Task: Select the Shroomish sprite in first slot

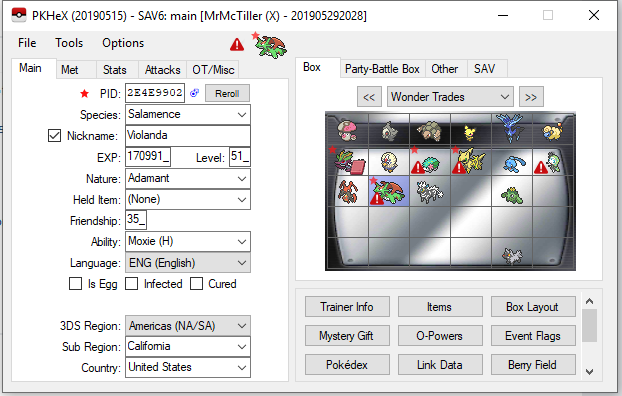Action: [347, 130]
